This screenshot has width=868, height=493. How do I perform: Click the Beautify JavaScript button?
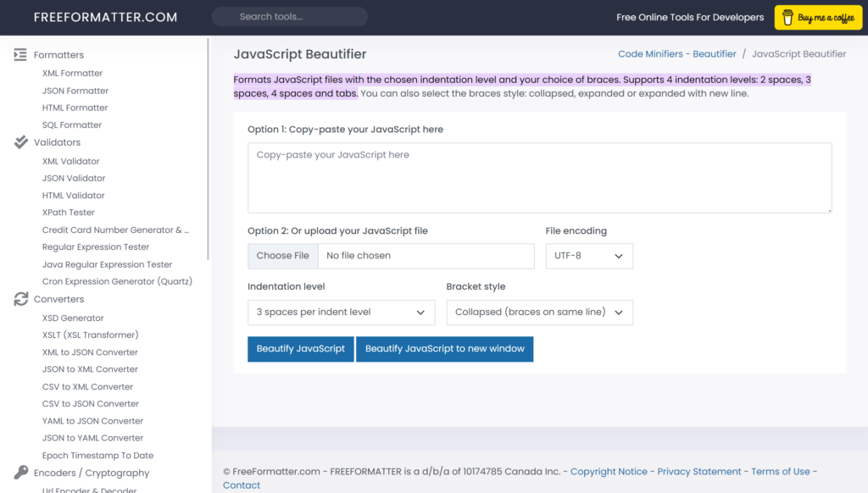click(x=301, y=349)
